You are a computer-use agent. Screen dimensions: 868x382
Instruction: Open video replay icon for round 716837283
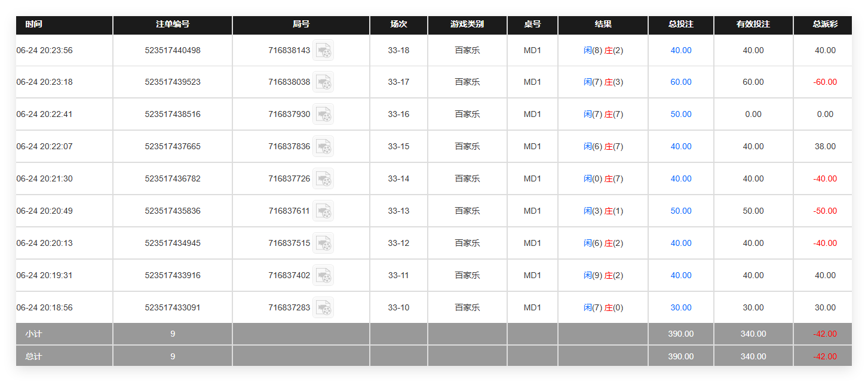point(323,307)
